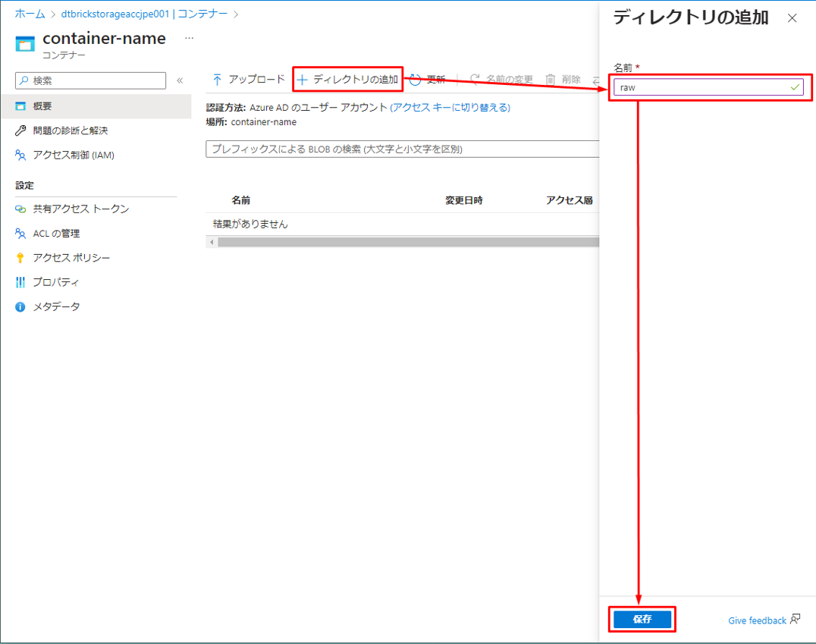The image size is (816, 644).
Task: Click the 場所: container-name text
Action: coord(251,122)
